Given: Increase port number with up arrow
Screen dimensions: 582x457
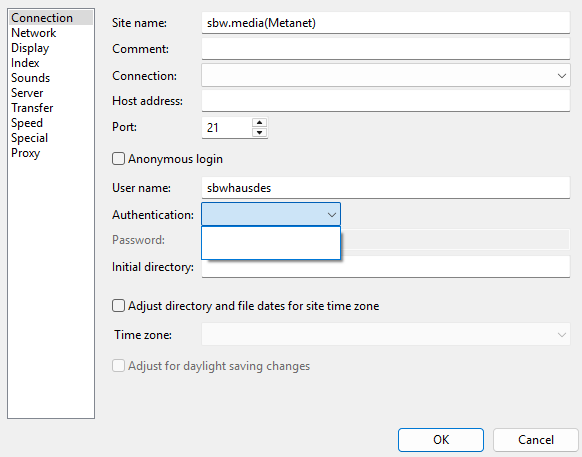Looking at the screenshot, I should click(259, 123).
